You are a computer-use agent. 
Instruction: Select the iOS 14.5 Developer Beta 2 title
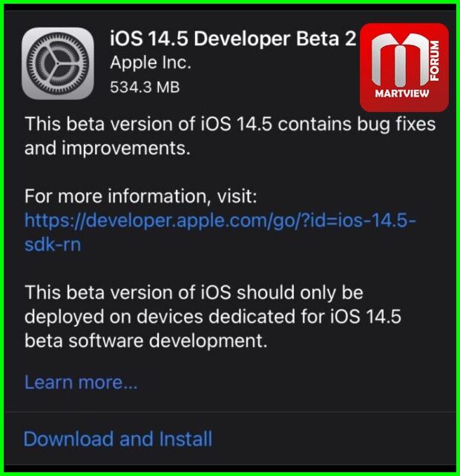click(x=233, y=39)
